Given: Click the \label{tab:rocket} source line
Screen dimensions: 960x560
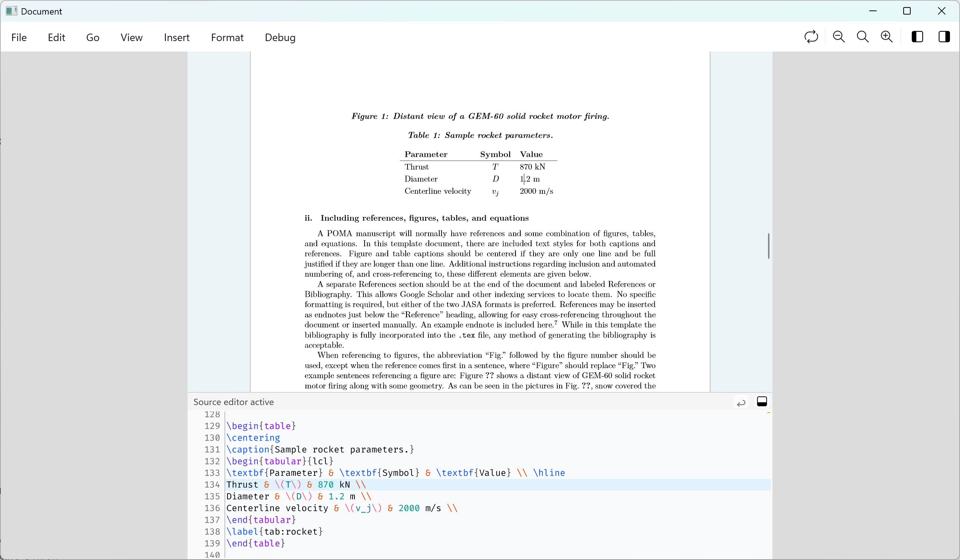Looking at the screenshot, I should click(274, 532).
